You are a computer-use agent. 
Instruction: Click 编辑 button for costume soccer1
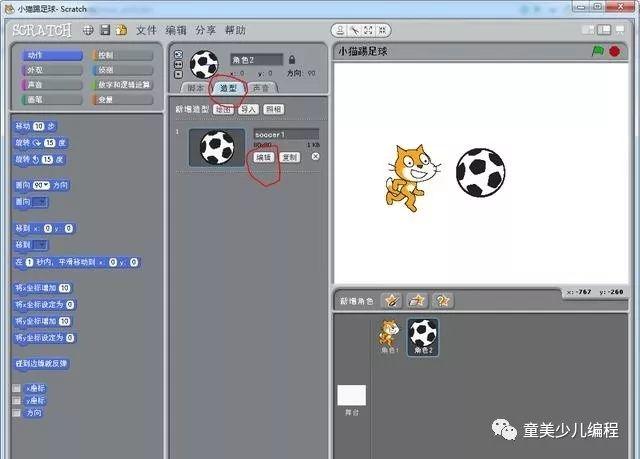click(264, 157)
